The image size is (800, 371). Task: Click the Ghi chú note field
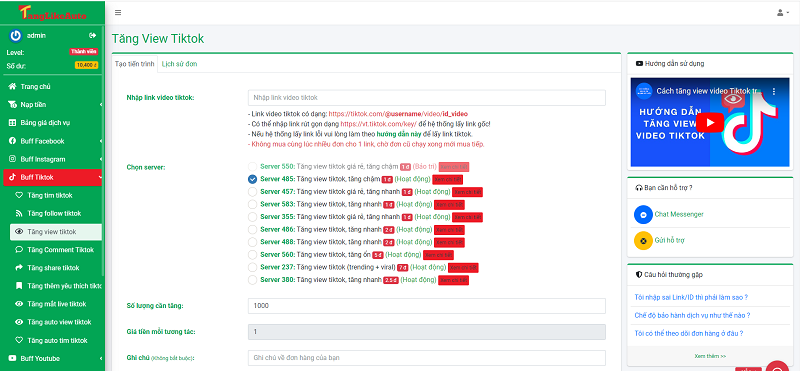point(427,358)
